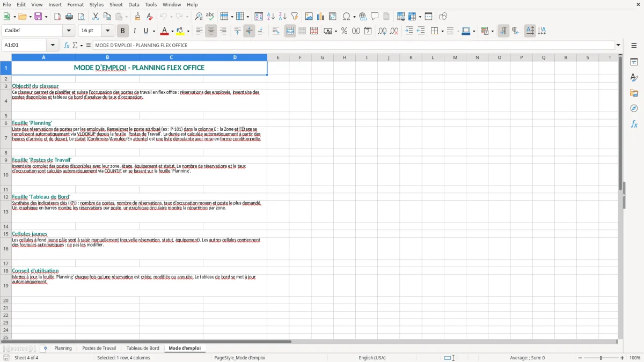Screen dimensions: 644x362
Task: Sort descending
Action: point(283,17)
